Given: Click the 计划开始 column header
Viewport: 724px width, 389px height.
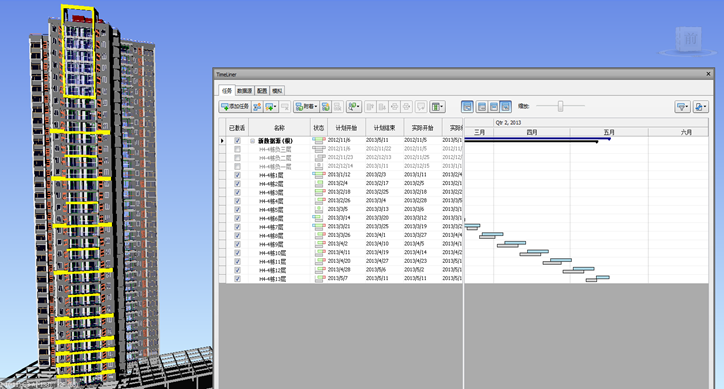Looking at the screenshot, I should pos(346,128).
